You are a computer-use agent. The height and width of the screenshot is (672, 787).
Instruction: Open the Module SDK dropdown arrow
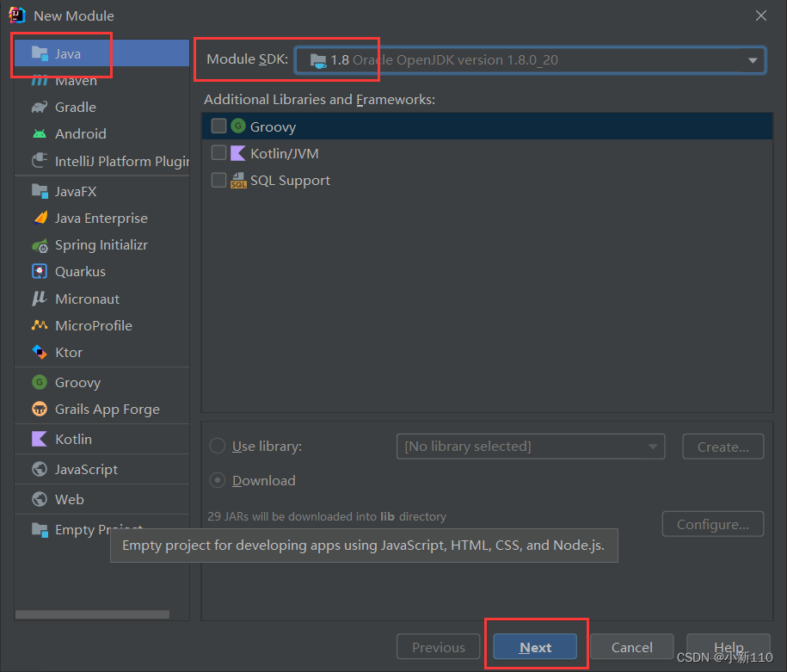(753, 60)
